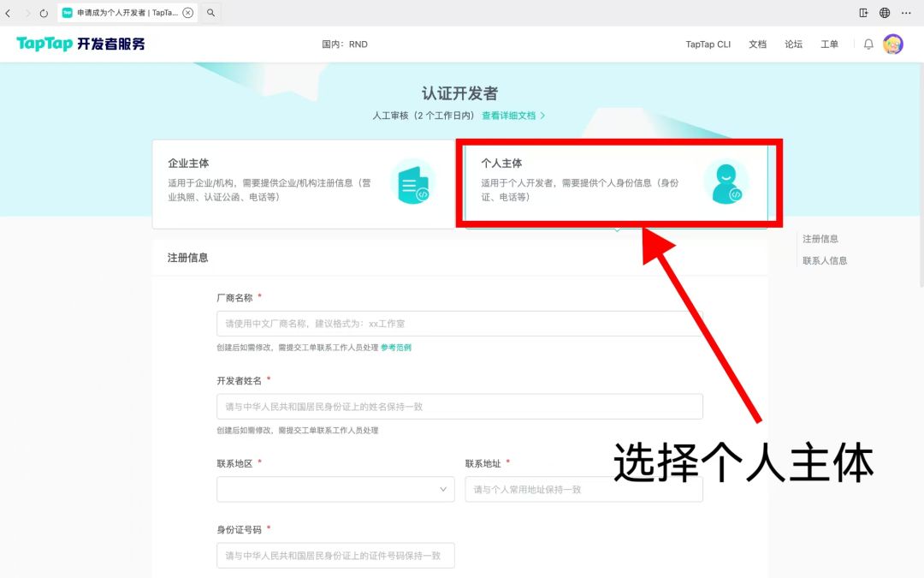Open the browser search magnifier icon
Image resolution: width=924 pixels, height=578 pixels.
(210, 12)
